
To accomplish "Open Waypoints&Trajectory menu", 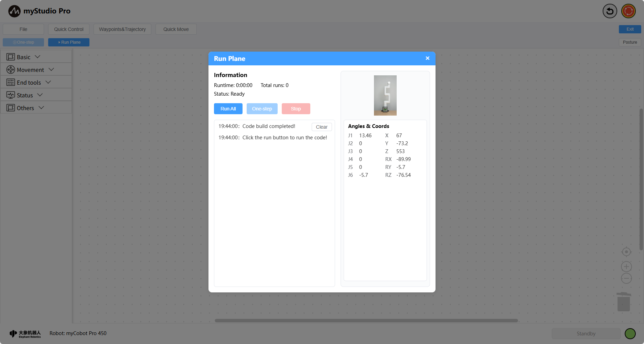I will coord(122,29).
